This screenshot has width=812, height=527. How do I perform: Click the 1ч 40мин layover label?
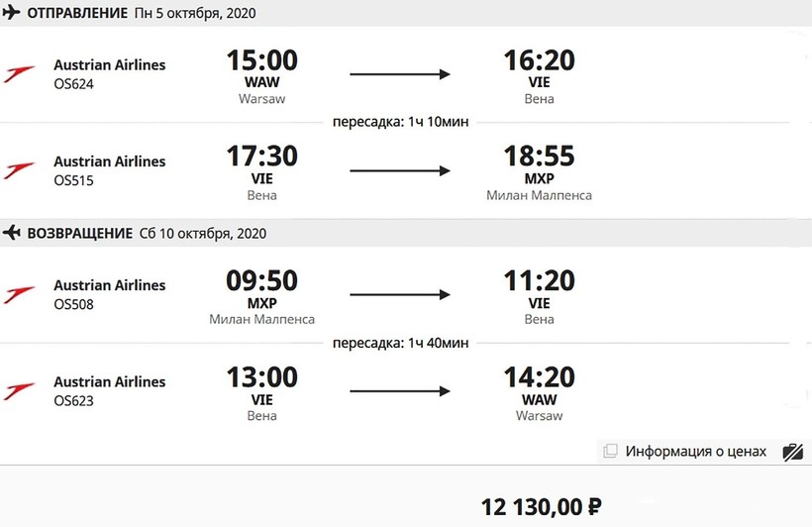pyautogui.click(x=400, y=343)
